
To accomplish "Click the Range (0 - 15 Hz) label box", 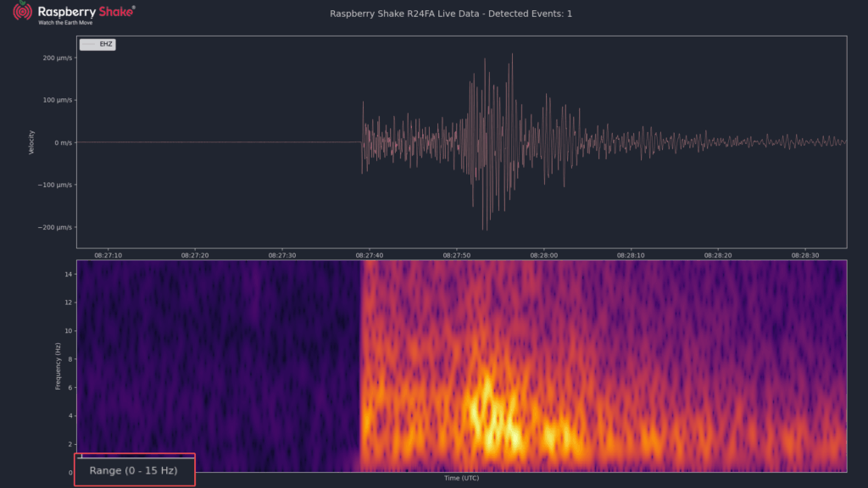I will coord(135,469).
